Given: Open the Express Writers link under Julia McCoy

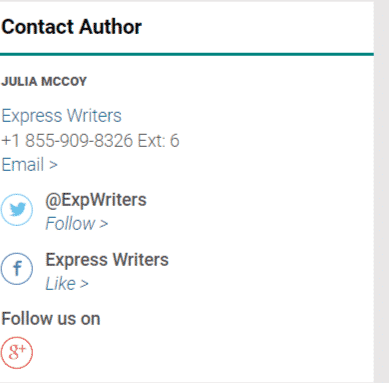Looking at the screenshot, I should click(x=62, y=116).
